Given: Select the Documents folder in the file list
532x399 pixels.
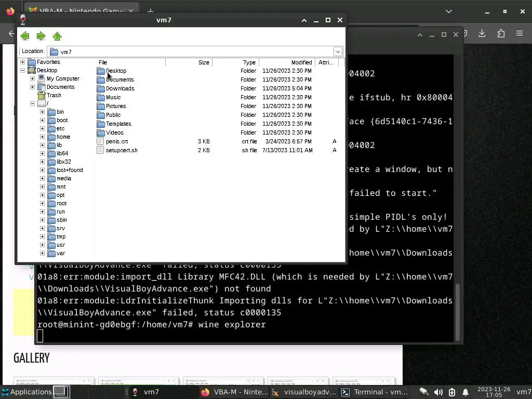Looking at the screenshot, I should [x=120, y=79].
